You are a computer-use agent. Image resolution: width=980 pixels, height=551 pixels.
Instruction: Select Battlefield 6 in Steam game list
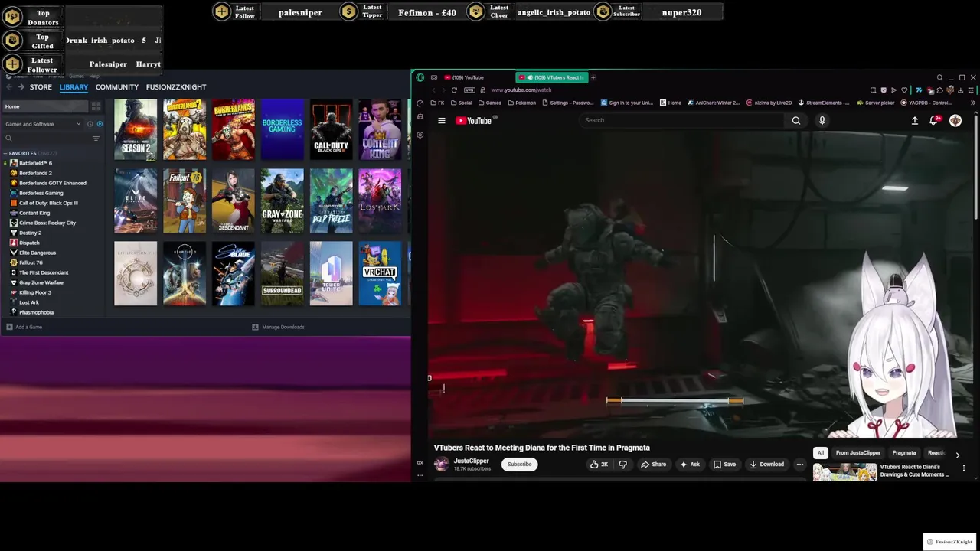pyautogui.click(x=35, y=163)
